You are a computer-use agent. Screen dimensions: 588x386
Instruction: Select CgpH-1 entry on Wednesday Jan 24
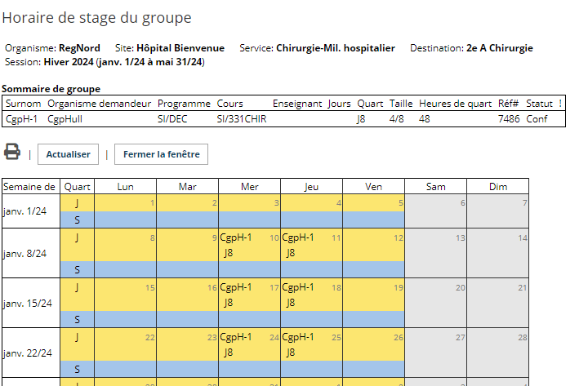pyautogui.click(x=235, y=337)
